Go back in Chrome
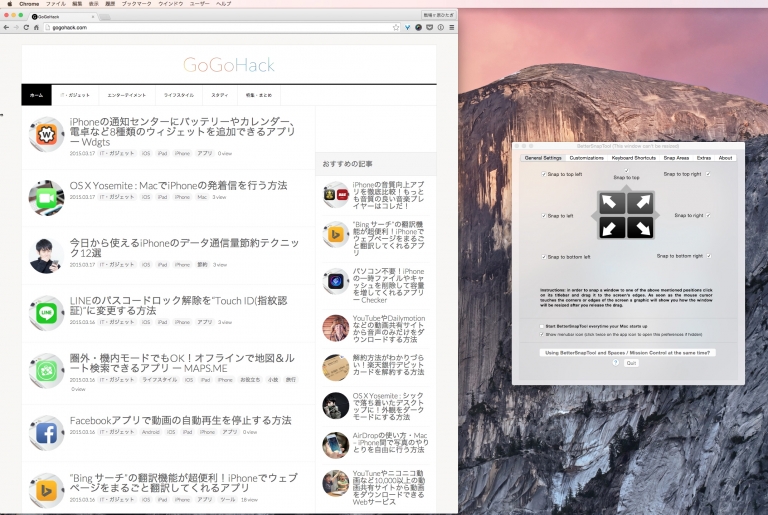The image size is (768, 515). pos(6,27)
